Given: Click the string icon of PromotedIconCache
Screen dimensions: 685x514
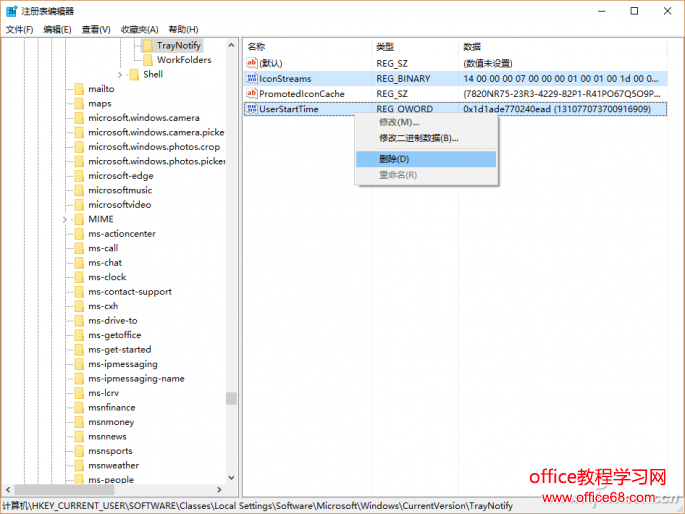Looking at the screenshot, I should pyautogui.click(x=252, y=93).
